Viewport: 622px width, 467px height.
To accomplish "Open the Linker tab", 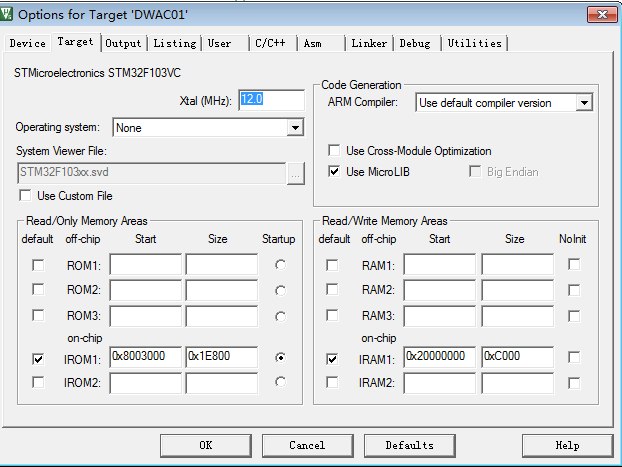I will (x=369, y=43).
